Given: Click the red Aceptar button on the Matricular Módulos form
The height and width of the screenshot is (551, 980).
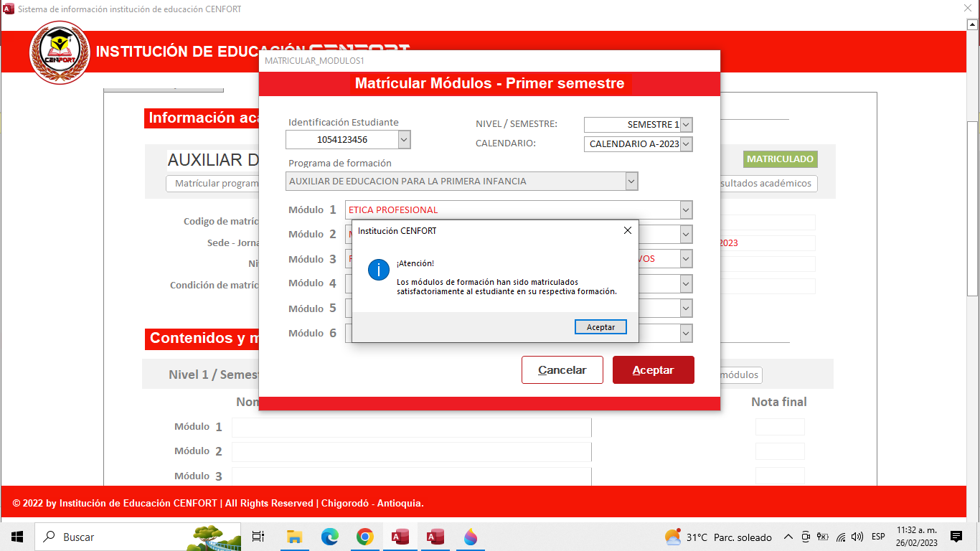Looking at the screenshot, I should coord(653,370).
